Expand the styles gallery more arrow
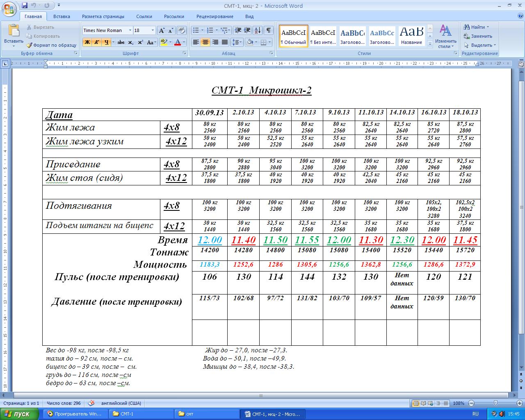 430,43
